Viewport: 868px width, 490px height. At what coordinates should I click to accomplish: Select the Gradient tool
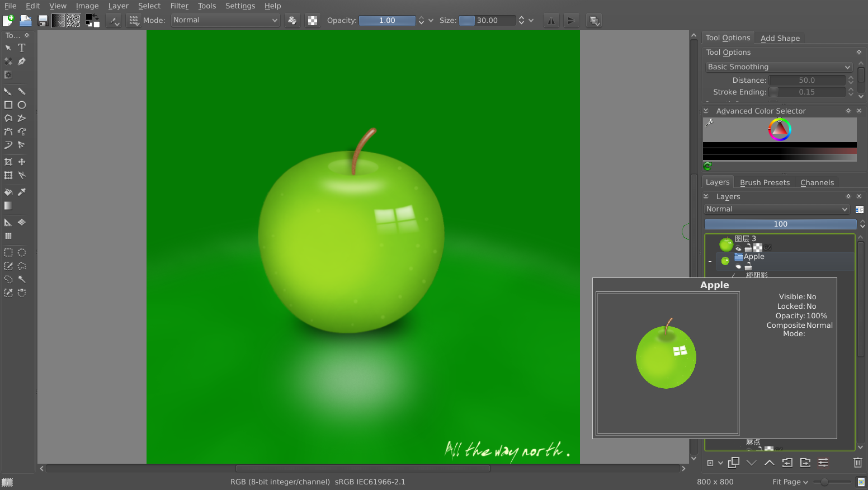coord(8,206)
